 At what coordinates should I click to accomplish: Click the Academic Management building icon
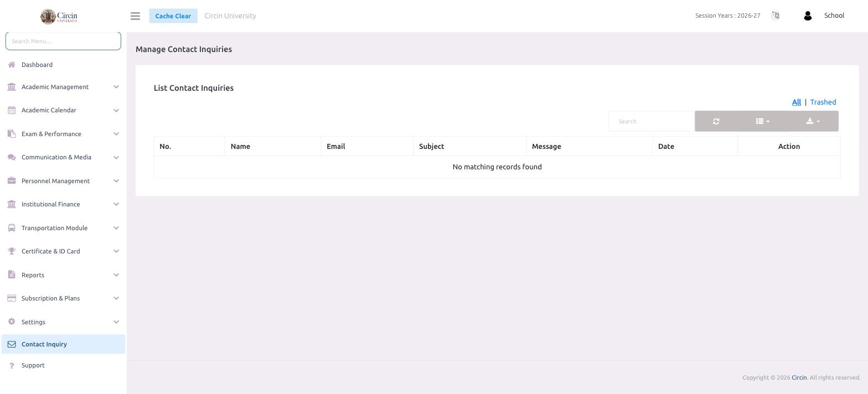coord(12,87)
